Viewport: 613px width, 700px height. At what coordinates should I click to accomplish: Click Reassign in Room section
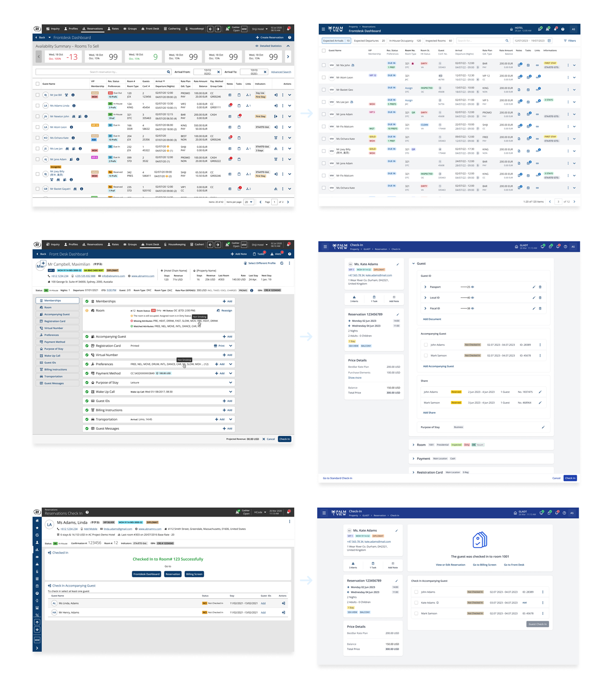click(x=224, y=310)
